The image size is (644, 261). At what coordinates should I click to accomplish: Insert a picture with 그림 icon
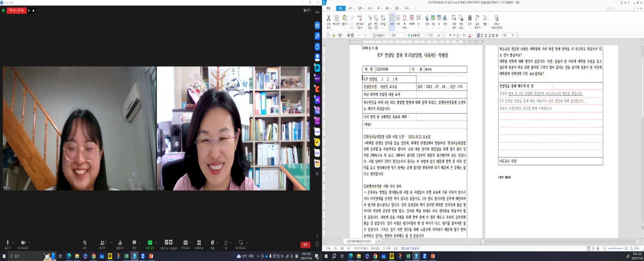(433, 18)
